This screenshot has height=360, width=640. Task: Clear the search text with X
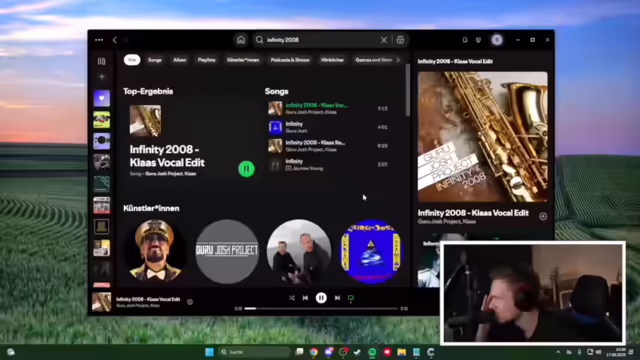click(x=384, y=40)
